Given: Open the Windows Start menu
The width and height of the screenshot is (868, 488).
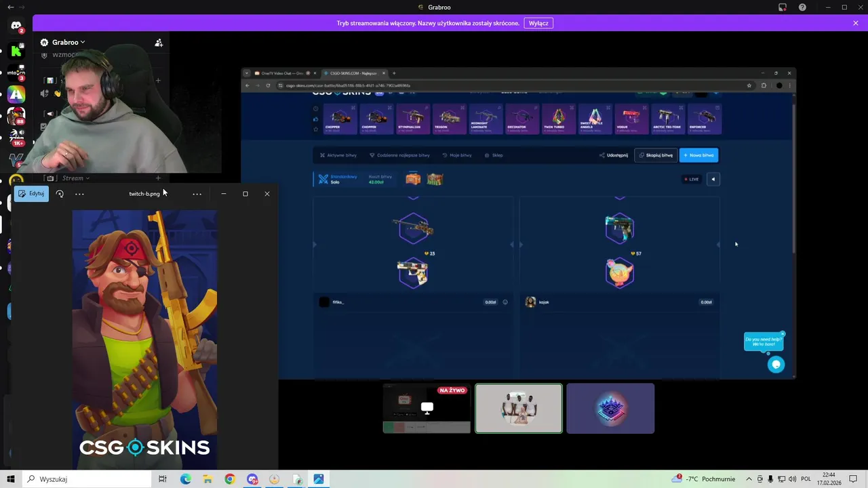Looking at the screenshot, I should [11, 479].
